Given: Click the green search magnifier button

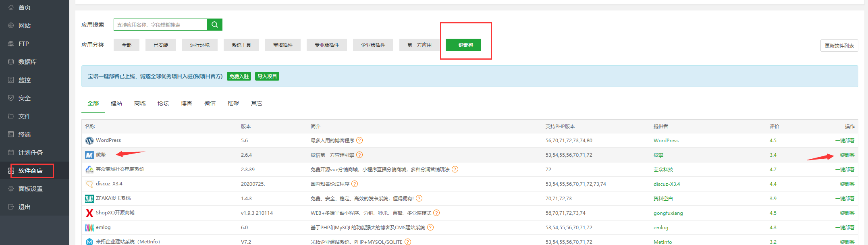Looking at the screenshot, I should (x=214, y=25).
